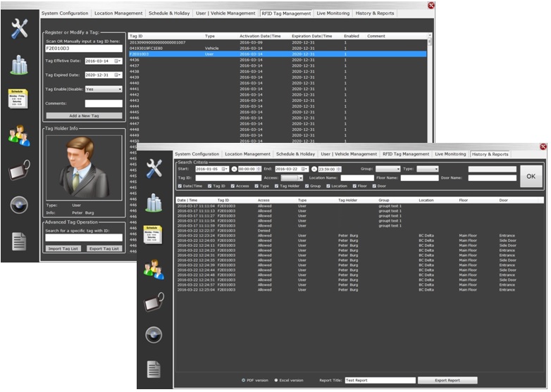Open the Schedule & Holiday tab in the front window
551x392 pixels.
coord(295,154)
